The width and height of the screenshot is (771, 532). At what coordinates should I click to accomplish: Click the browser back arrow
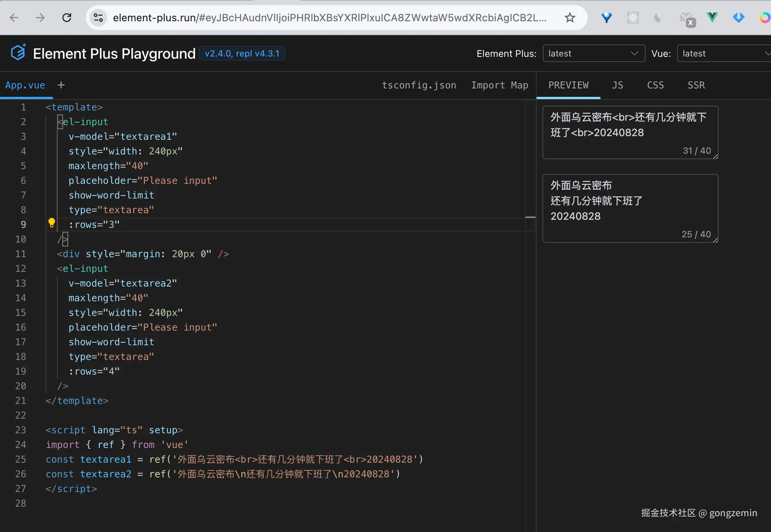[14, 17]
